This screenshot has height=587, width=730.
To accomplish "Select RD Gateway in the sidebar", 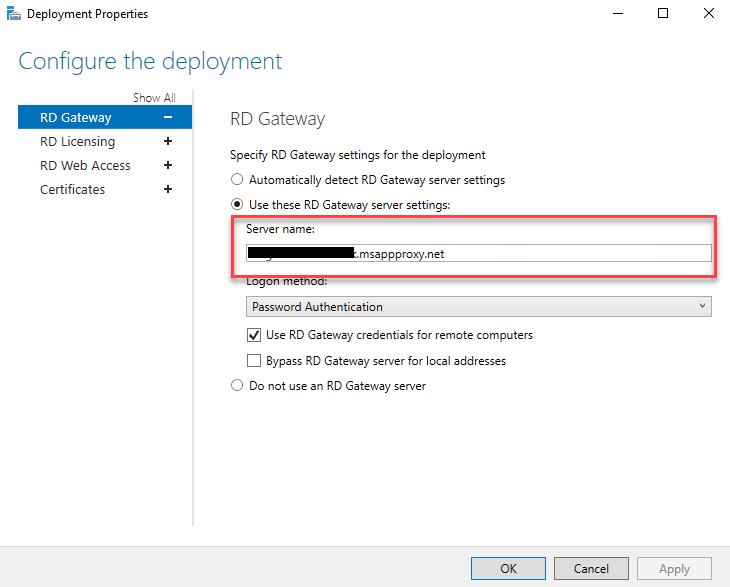I will (76, 117).
